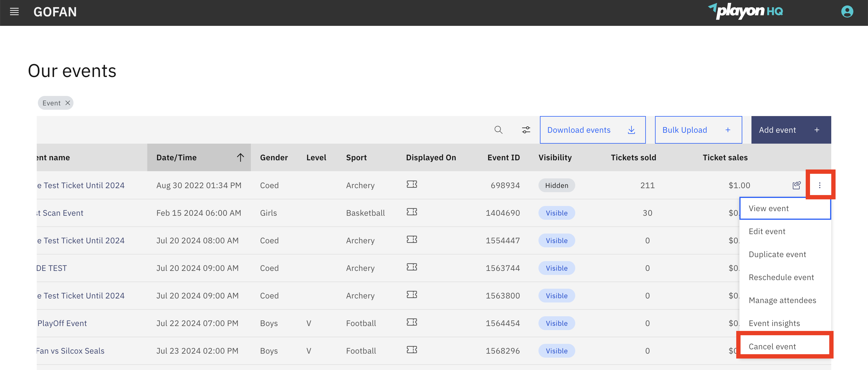Click ticket icon in the 1564454 row
The height and width of the screenshot is (370, 868).
coord(412,322)
